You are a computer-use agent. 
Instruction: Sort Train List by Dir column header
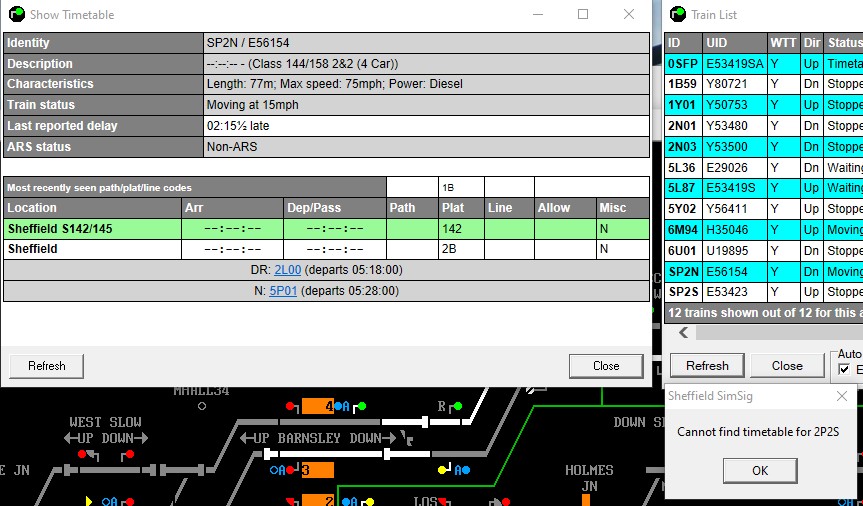[x=811, y=43]
